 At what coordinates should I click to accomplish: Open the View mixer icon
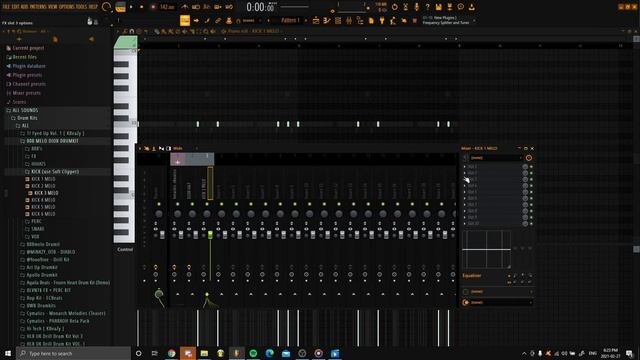tap(349, 20)
